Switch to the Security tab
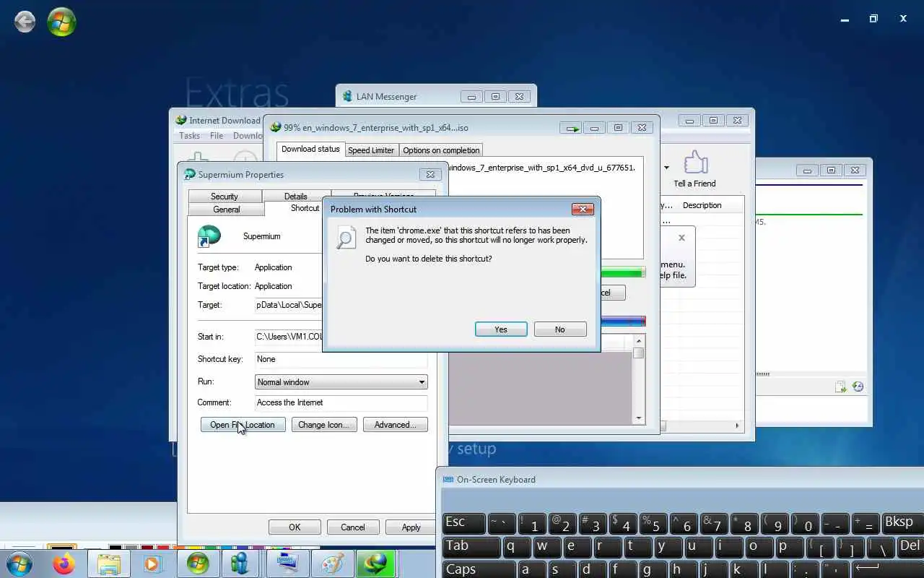The width and height of the screenshot is (924, 578). [x=225, y=197]
